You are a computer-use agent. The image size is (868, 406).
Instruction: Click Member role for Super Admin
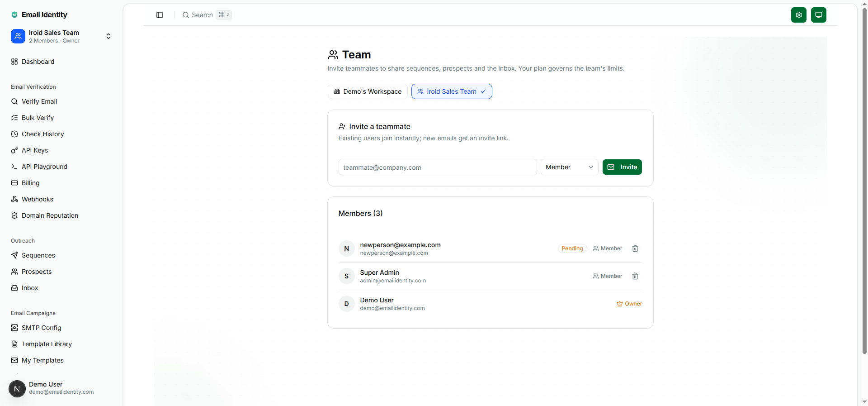(608, 276)
